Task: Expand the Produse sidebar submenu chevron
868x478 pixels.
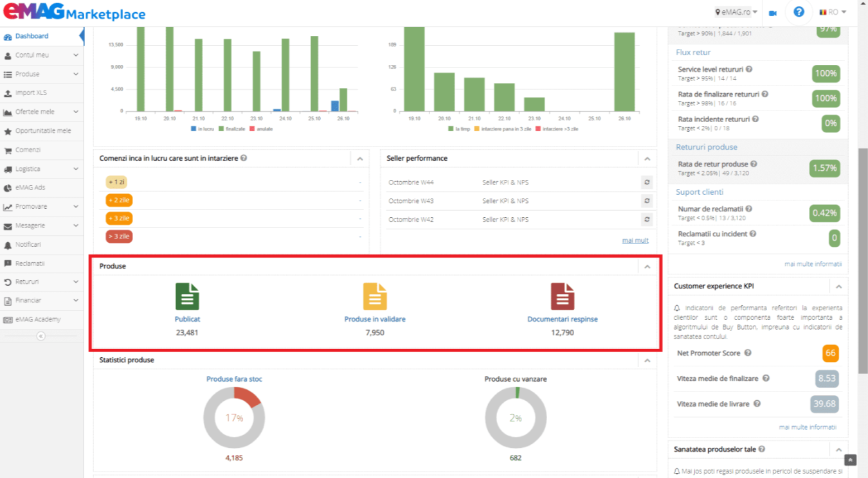Action: pyautogui.click(x=76, y=75)
